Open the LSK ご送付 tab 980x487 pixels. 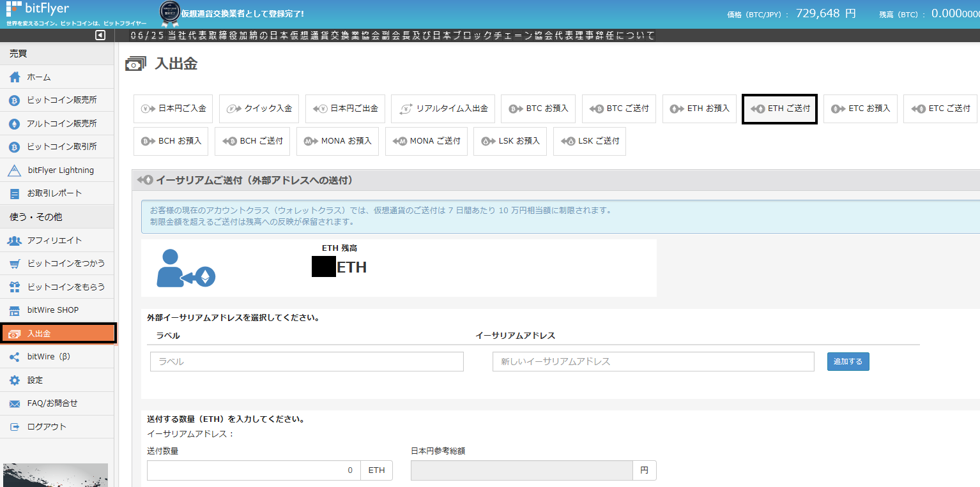click(x=590, y=141)
